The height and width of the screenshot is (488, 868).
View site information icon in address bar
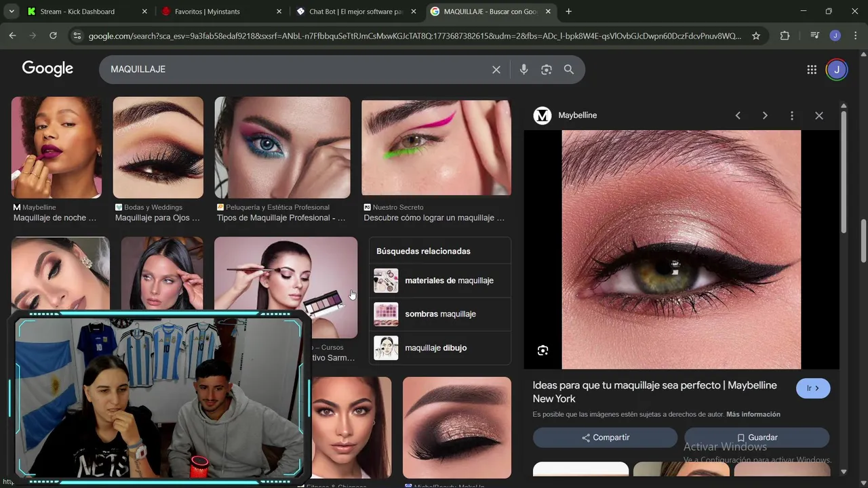77,36
